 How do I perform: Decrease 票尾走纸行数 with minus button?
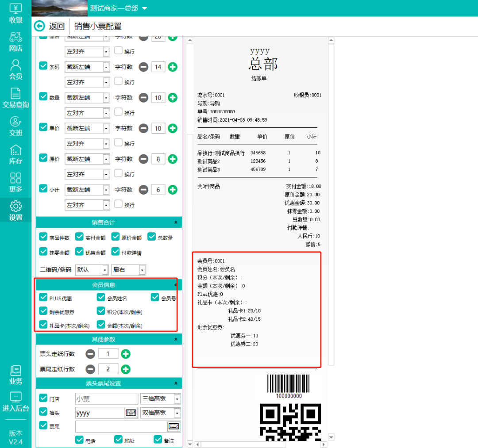coord(90,369)
